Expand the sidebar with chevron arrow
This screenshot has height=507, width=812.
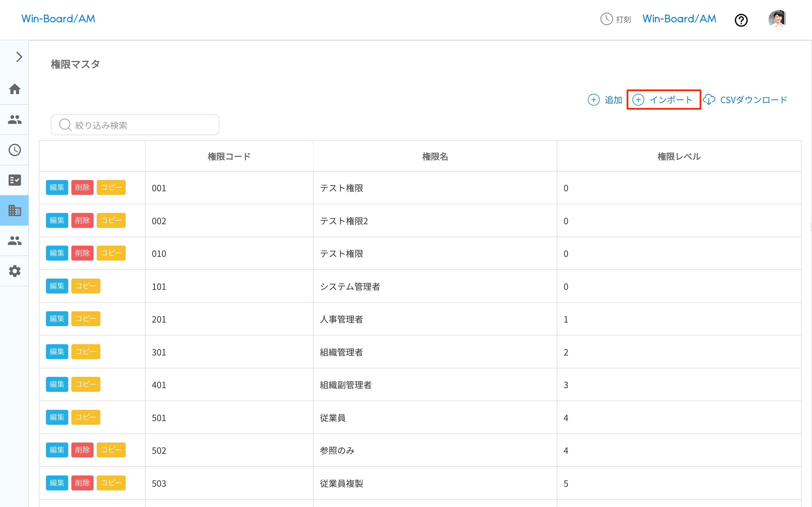coord(19,57)
